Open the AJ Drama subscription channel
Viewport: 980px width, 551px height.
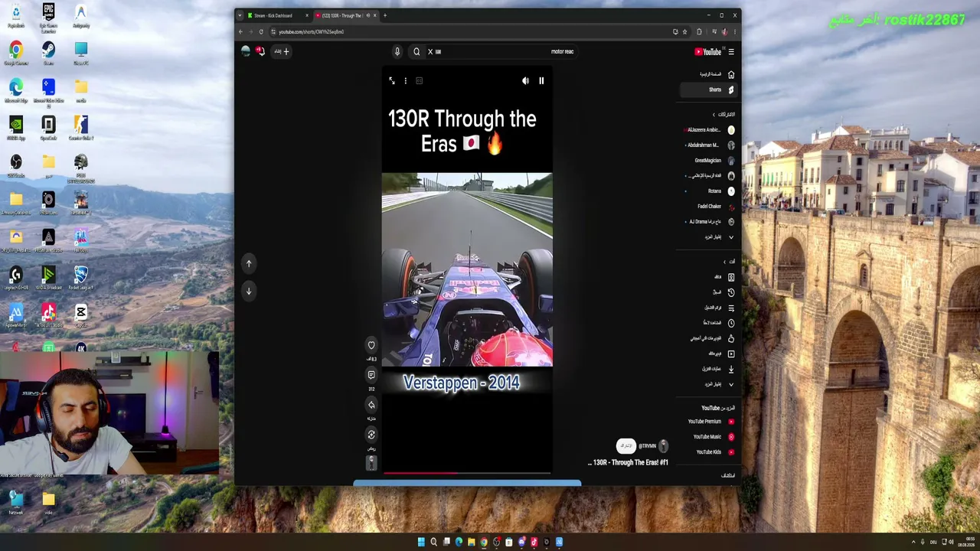[x=707, y=222]
